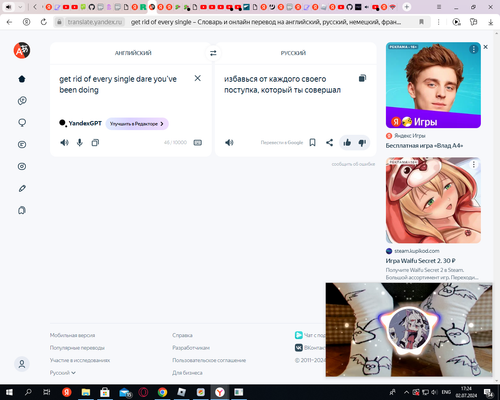500x400 pixels.
Task: Reload the page
Action: pyautogui.click(x=44, y=22)
